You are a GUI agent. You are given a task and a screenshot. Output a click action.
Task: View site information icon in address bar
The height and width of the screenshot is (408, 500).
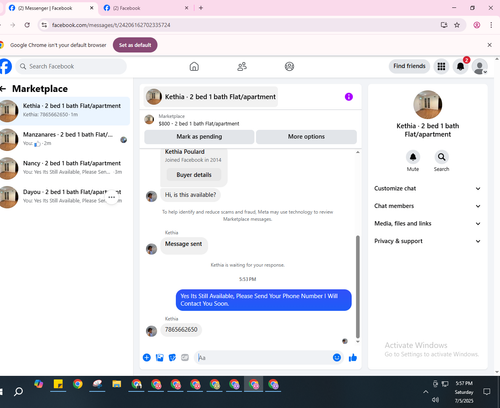(44, 25)
